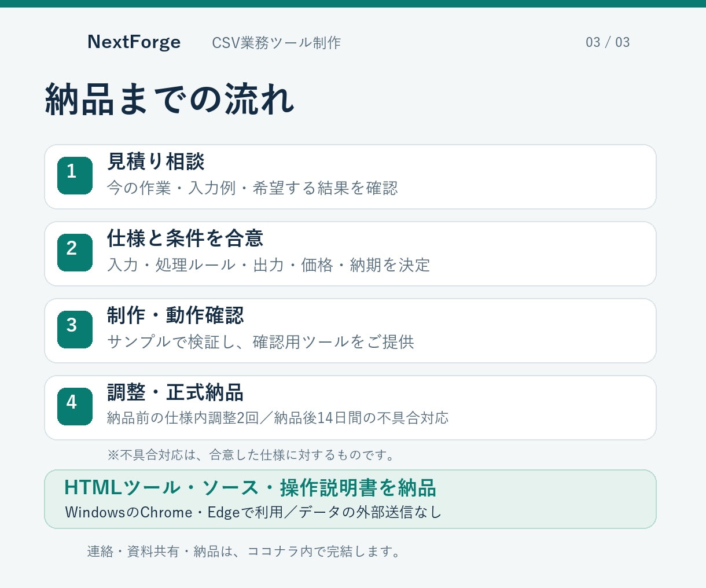Click 入力・処理ルール・出力・価格・納期を決定 text
Image resolution: width=706 pixels, height=588 pixels.
(x=269, y=265)
